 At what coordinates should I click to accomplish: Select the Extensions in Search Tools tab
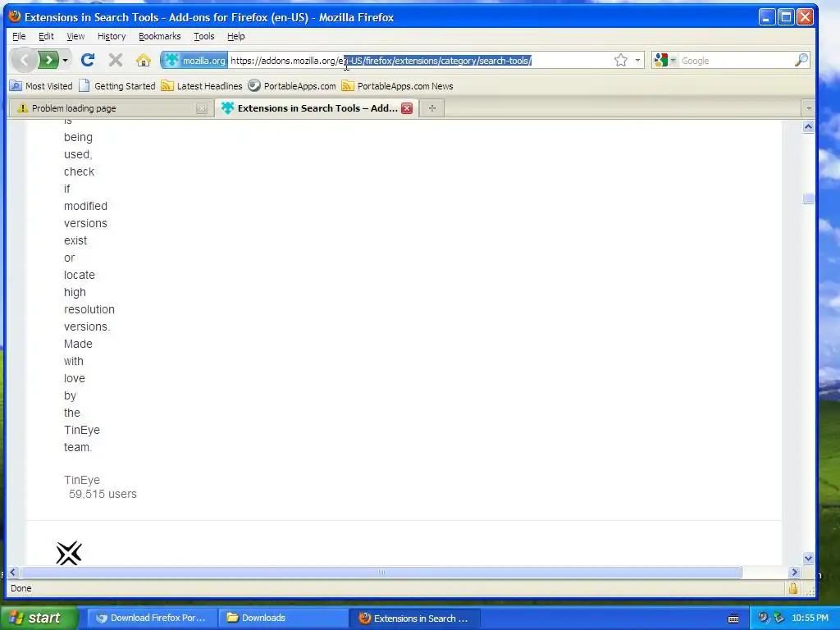tap(316, 108)
